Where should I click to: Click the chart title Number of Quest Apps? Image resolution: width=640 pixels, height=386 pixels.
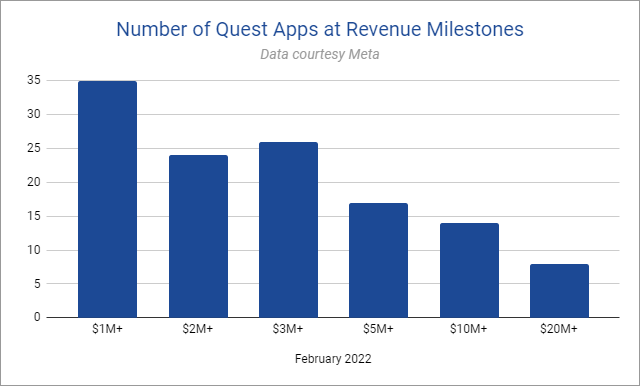[x=320, y=29]
